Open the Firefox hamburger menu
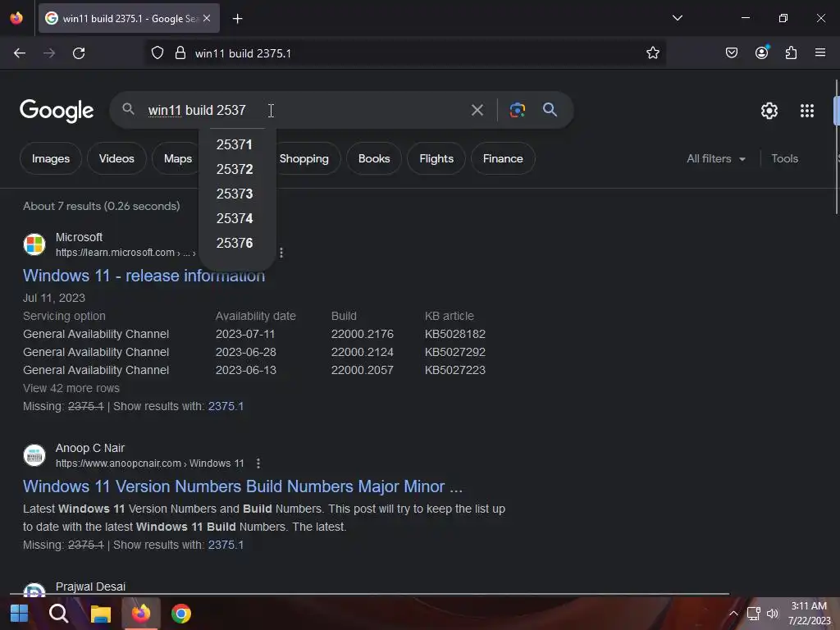The image size is (840, 630). [x=819, y=52]
